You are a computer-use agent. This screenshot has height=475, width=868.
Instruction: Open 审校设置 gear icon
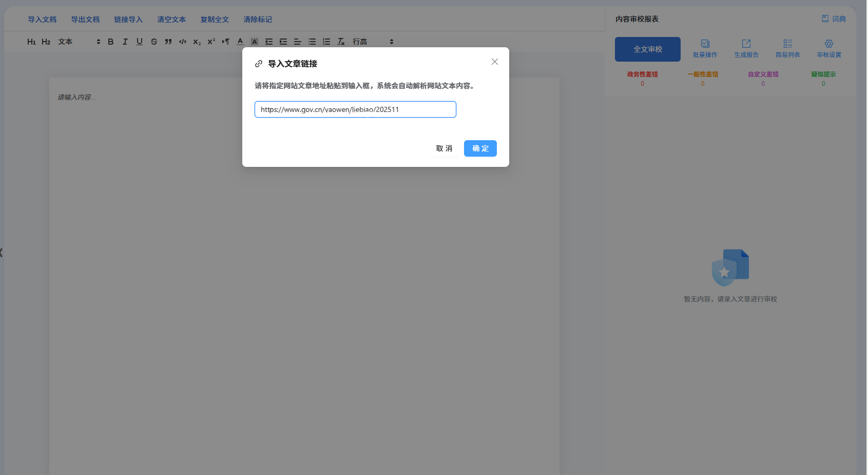828,48
